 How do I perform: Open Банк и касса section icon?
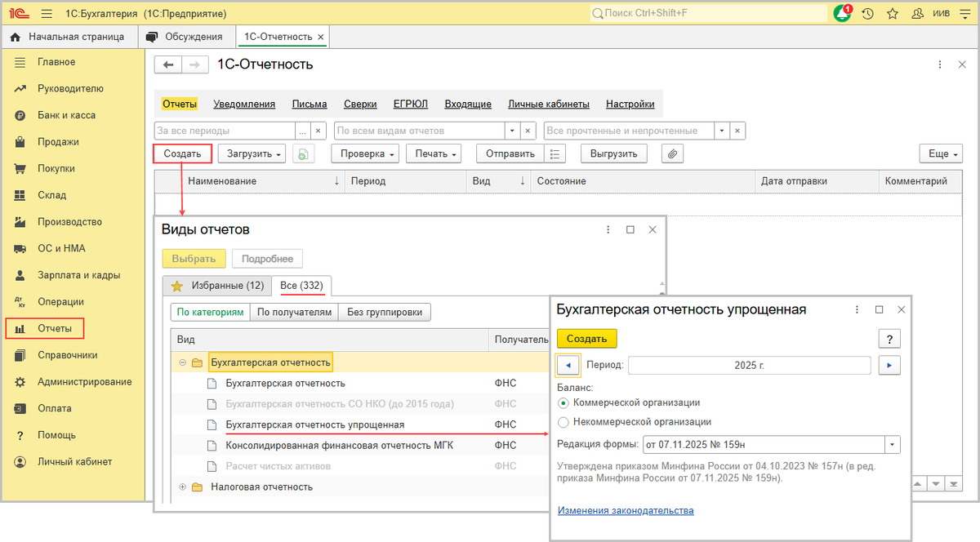(x=20, y=115)
